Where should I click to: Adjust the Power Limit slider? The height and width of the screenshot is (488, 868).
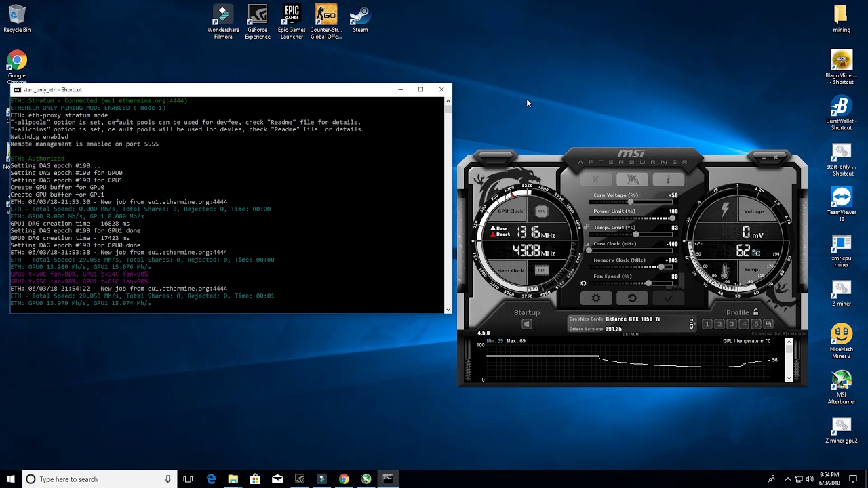tap(631, 218)
